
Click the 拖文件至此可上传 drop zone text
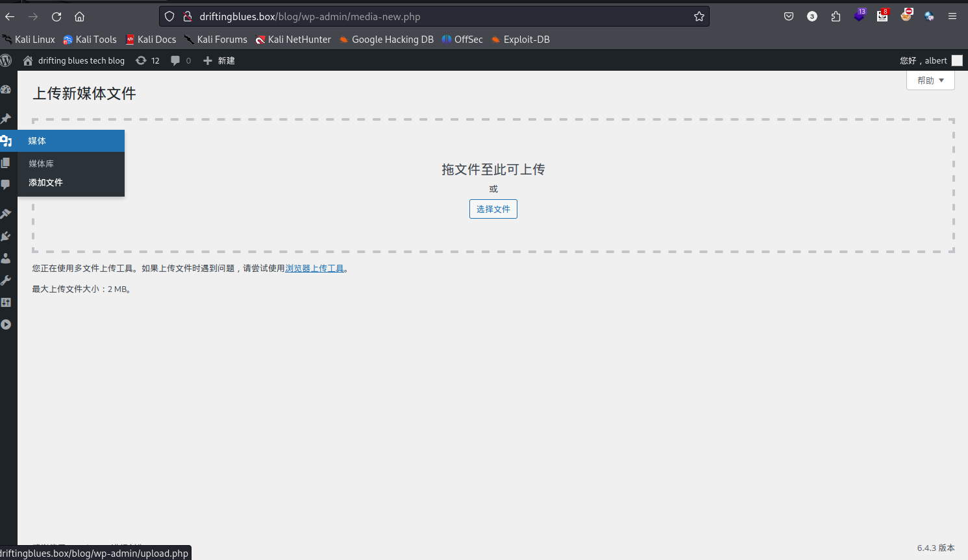(x=493, y=169)
